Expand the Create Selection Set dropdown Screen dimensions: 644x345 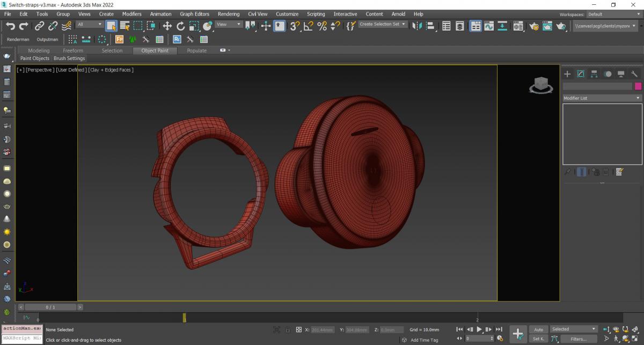(x=383, y=24)
